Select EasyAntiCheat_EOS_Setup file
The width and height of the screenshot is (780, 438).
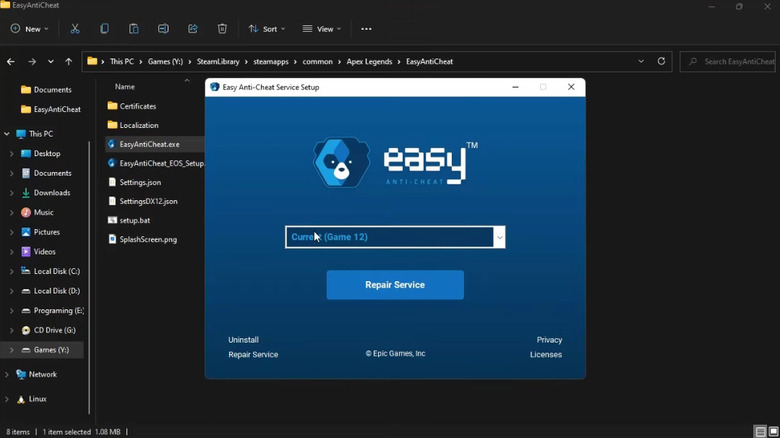pos(156,163)
